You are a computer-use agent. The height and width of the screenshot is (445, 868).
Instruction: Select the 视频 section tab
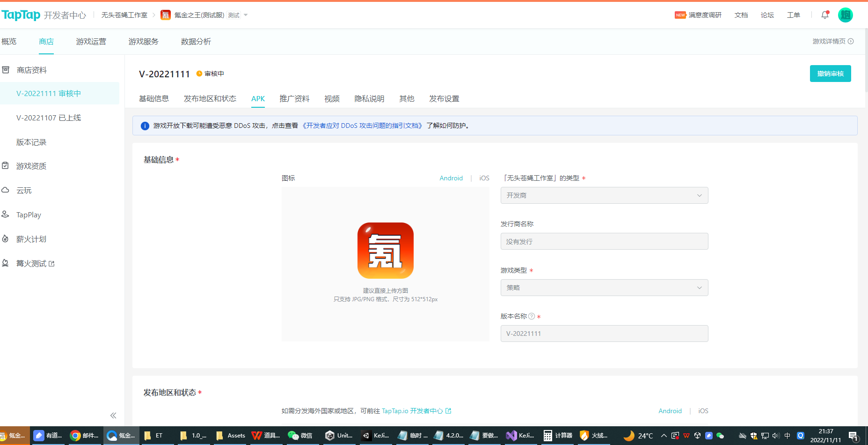(332, 98)
